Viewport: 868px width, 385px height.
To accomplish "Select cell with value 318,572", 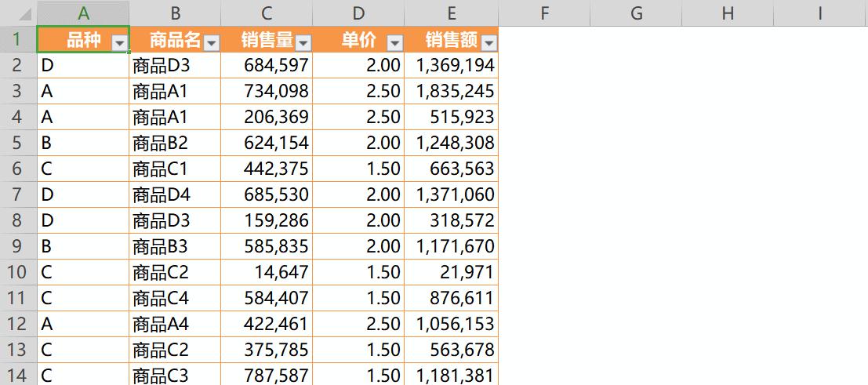I will click(x=451, y=220).
